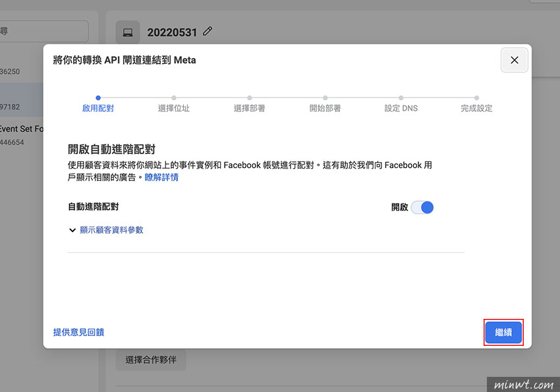Image resolution: width=560 pixels, height=392 pixels.
Task: Click the 選擇合作夥伴 button behind the dialog
Action: tap(151, 360)
